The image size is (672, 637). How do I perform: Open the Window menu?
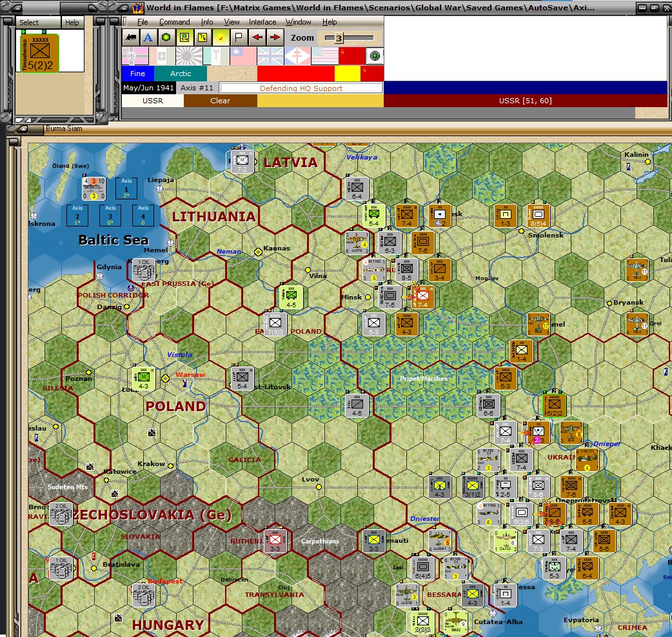[299, 22]
